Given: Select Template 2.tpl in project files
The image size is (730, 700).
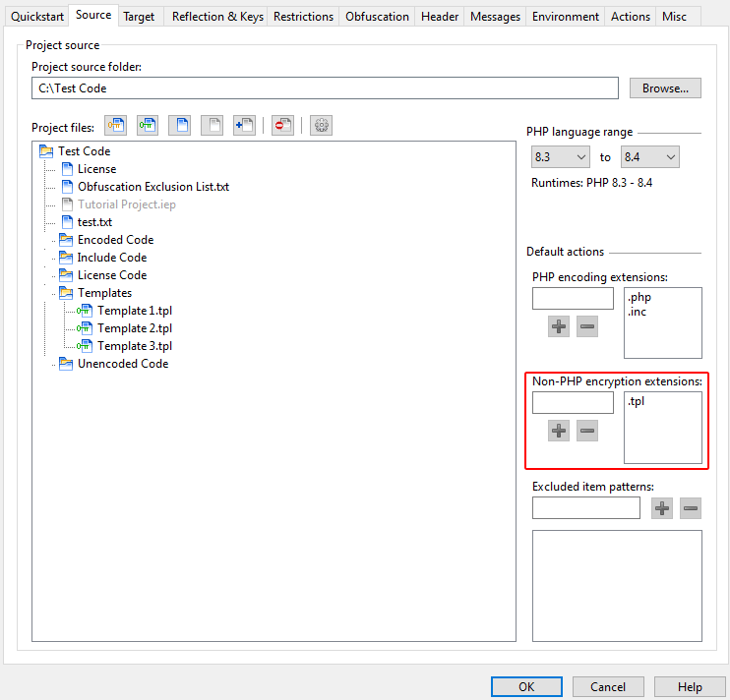Looking at the screenshot, I should click(135, 328).
